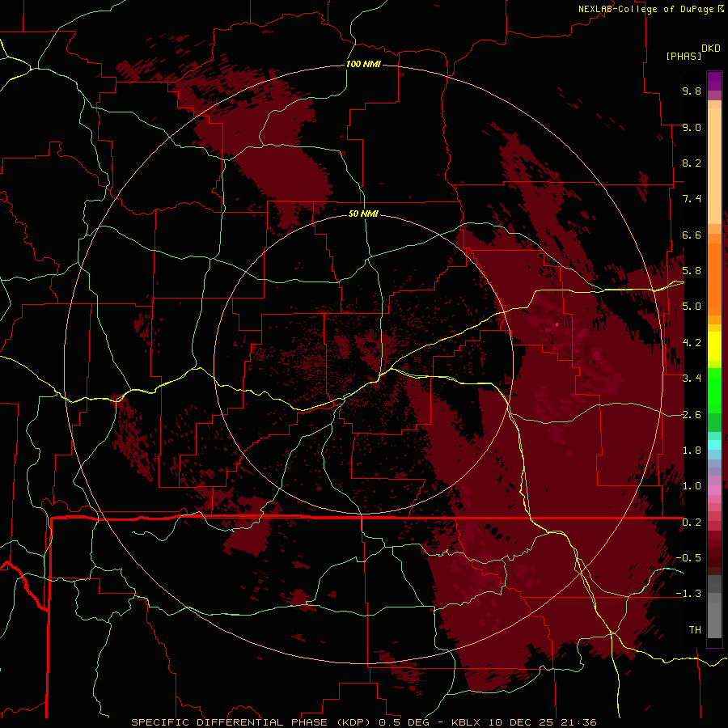The height and width of the screenshot is (728, 728).
Task: Click the 100 NMI range ring label
Action: [x=363, y=64]
